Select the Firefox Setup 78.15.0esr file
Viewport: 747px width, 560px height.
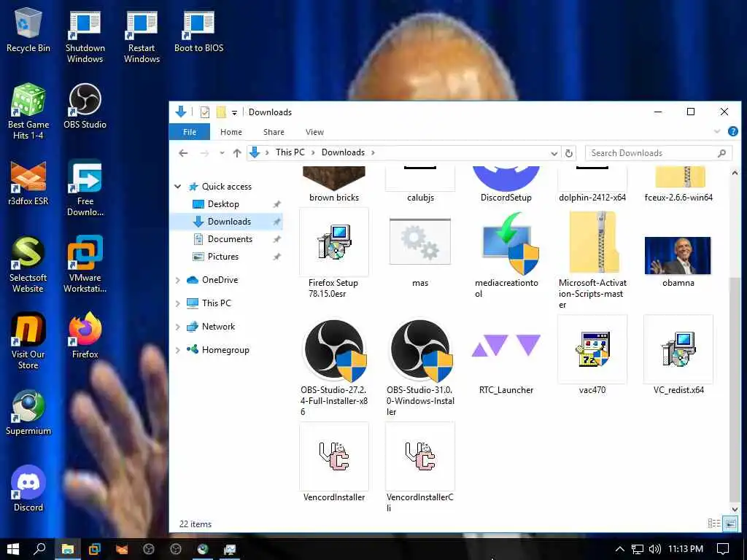333,253
